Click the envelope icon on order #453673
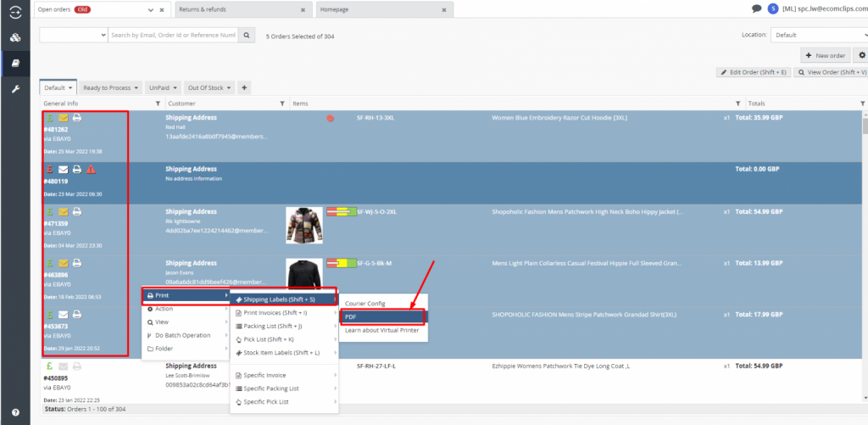 click(x=64, y=315)
